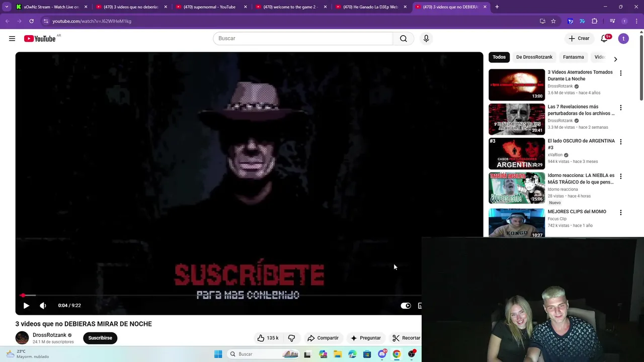Reload the current page
Screen dimensions: 644x362
(x=31, y=21)
